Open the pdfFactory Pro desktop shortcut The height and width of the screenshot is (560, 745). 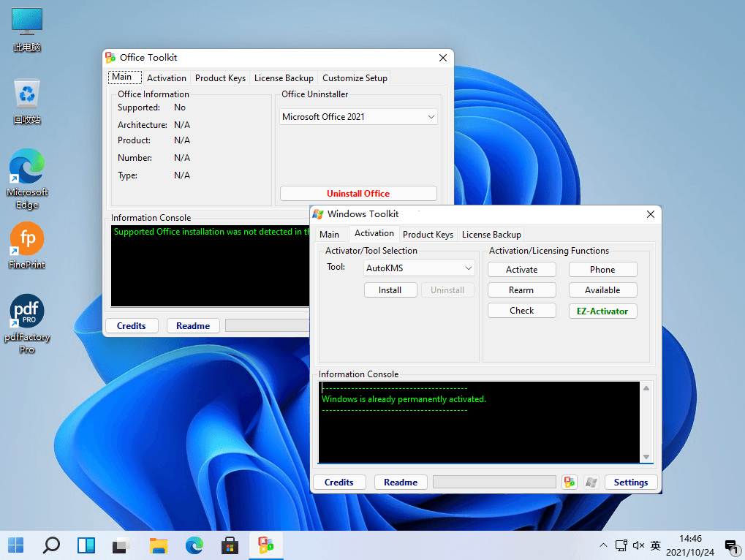coord(27,324)
